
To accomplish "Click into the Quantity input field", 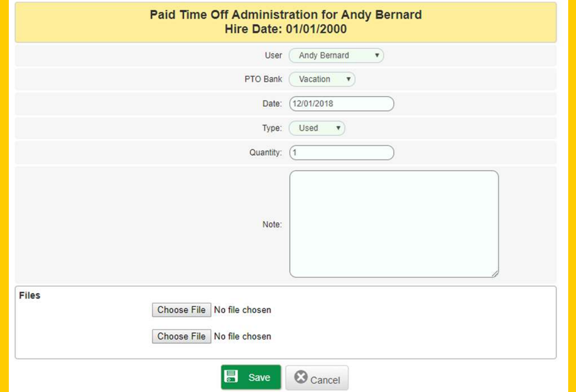I will (341, 153).
